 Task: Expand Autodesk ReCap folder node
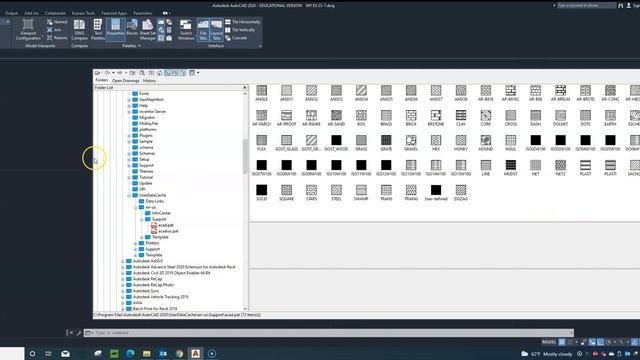pos(123,279)
